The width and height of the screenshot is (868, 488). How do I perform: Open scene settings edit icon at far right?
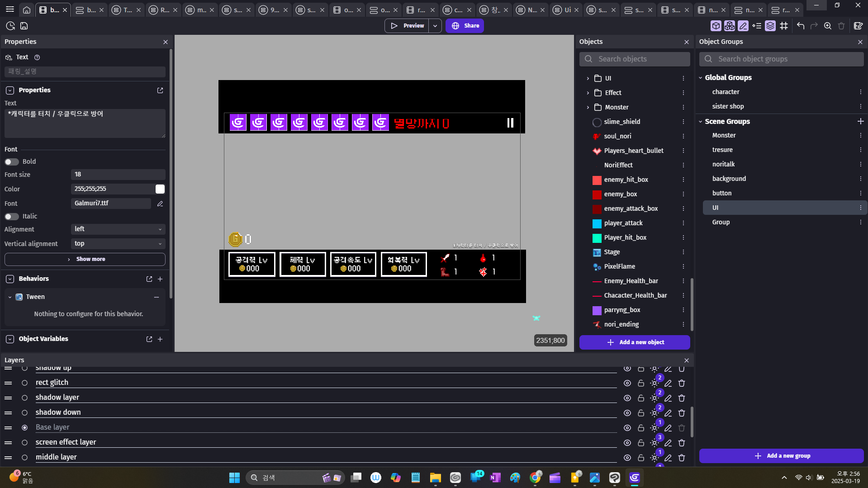tap(858, 26)
